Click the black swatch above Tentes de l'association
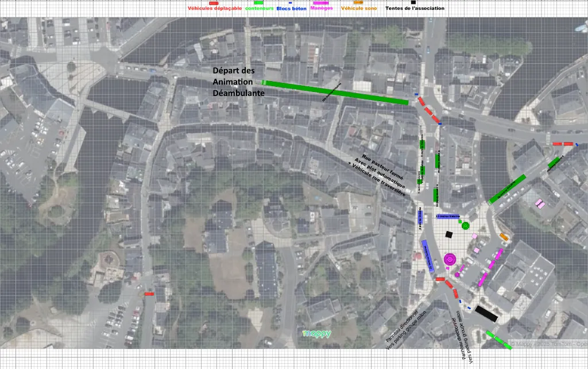Screen dimensions: 588x369 (413, 2)
